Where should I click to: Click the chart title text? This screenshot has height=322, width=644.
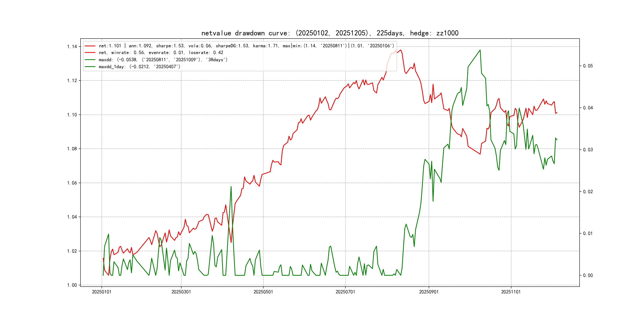coord(330,33)
